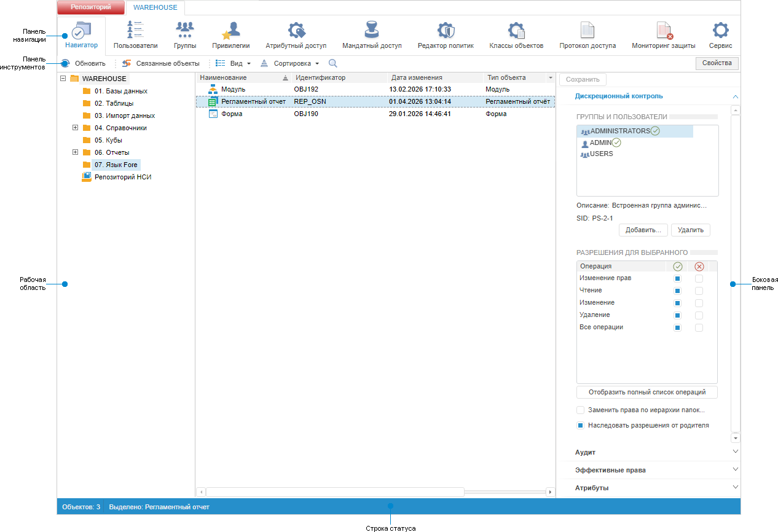Click the search magnifier icon
Screen dimensions: 778x532
(333, 63)
